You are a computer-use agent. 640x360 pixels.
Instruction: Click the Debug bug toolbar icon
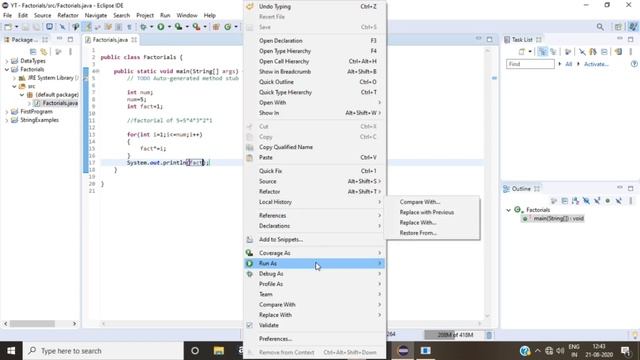click(143, 27)
